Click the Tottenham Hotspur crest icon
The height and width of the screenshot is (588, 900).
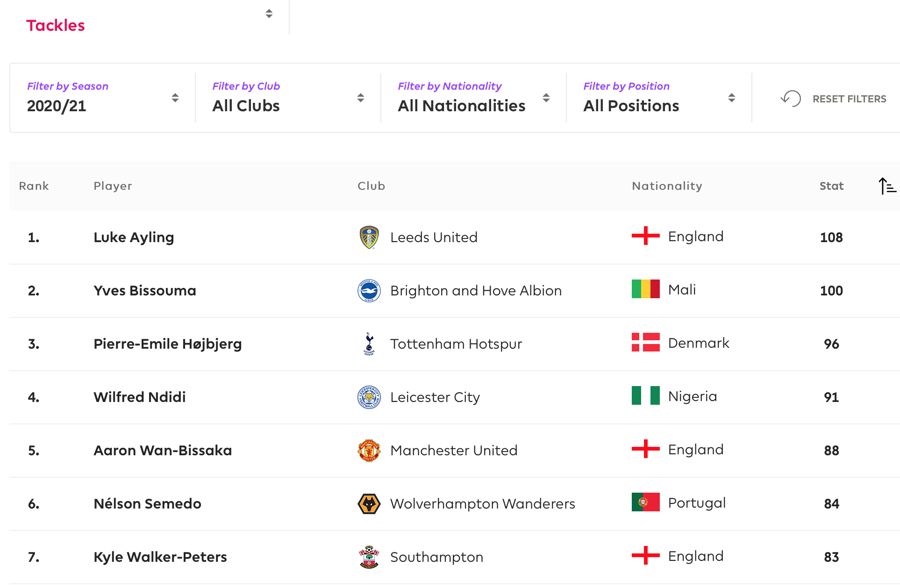click(369, 344)
